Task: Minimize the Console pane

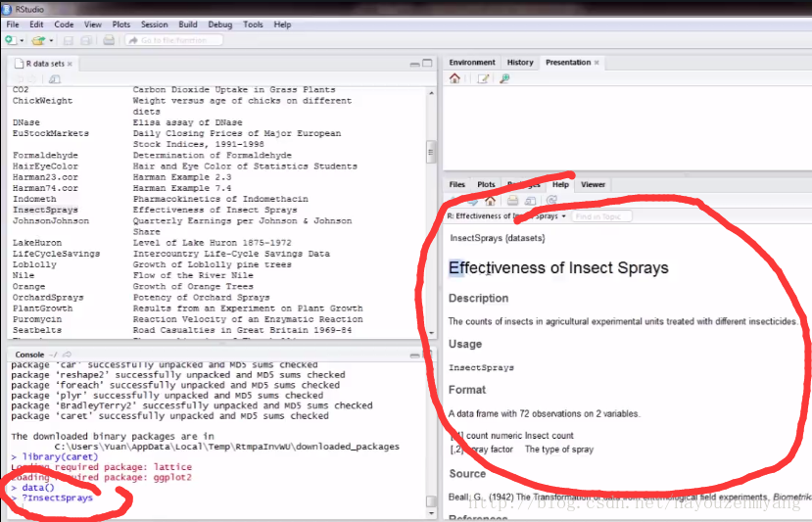Action: coord(414,356)
